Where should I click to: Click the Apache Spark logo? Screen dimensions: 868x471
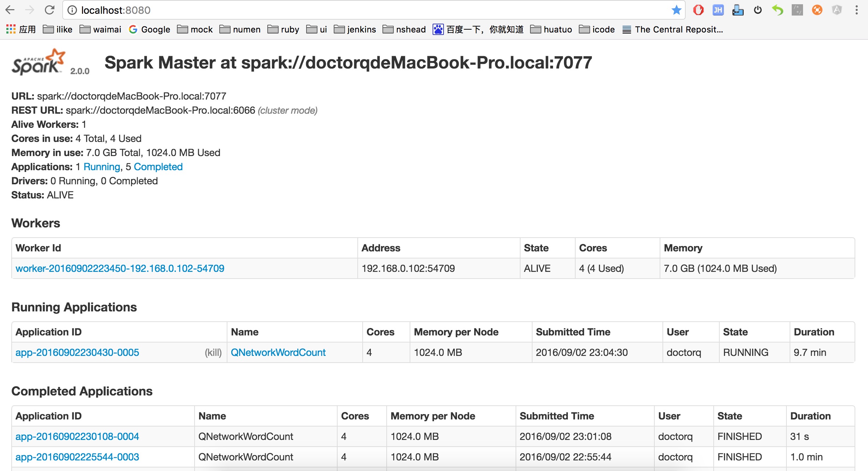39,62
